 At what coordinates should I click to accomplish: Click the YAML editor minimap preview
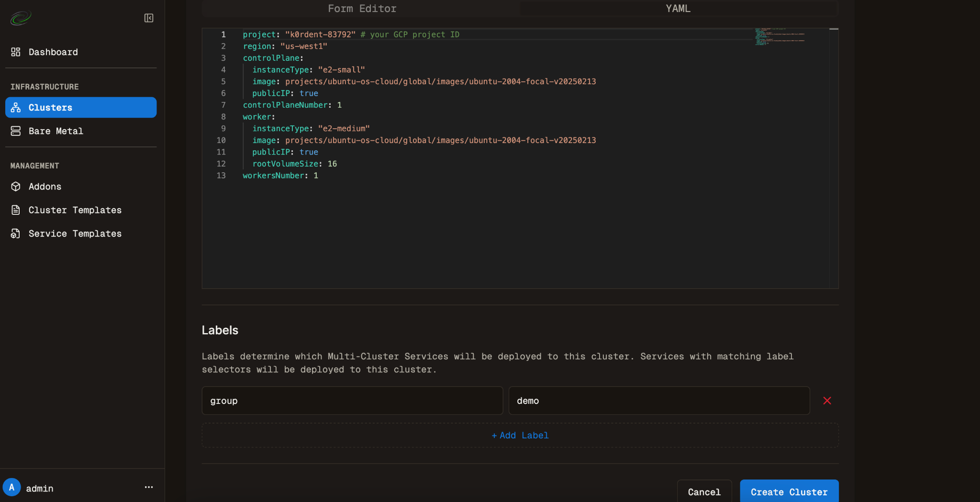780,37
